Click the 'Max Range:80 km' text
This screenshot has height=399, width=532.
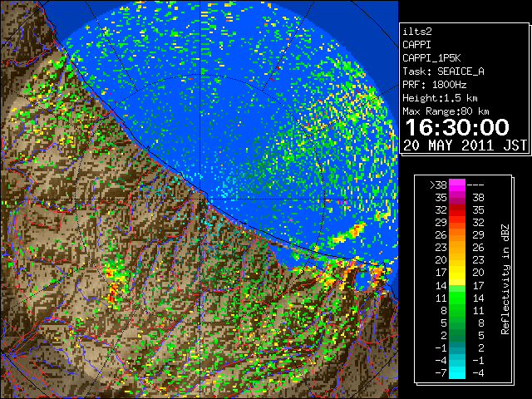click(x=446, y=111)
